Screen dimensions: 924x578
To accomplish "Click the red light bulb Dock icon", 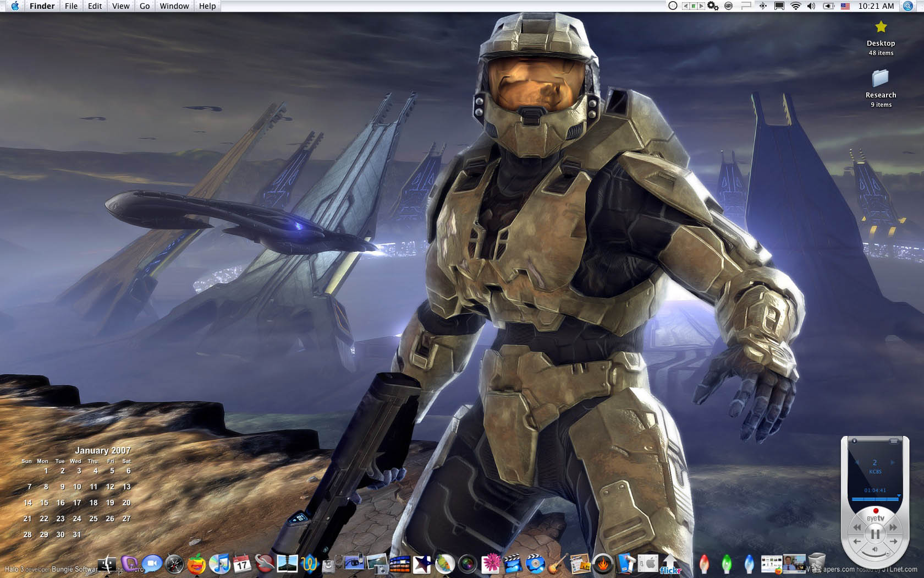I will pyautogui.click(x=704, y=565).
